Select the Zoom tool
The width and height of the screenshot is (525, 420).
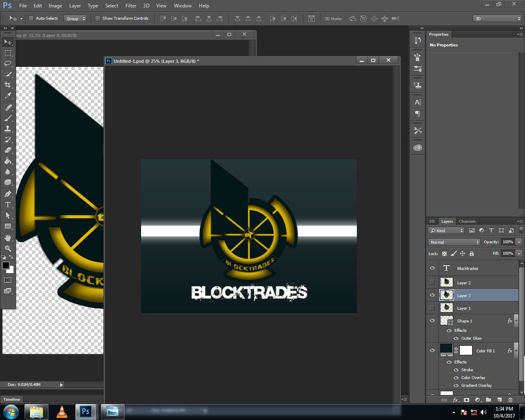[8, 249]
